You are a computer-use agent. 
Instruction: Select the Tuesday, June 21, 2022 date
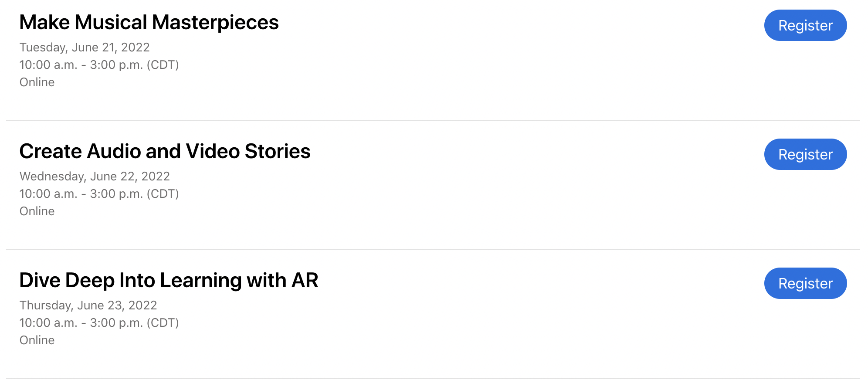[x=85, y=47]
